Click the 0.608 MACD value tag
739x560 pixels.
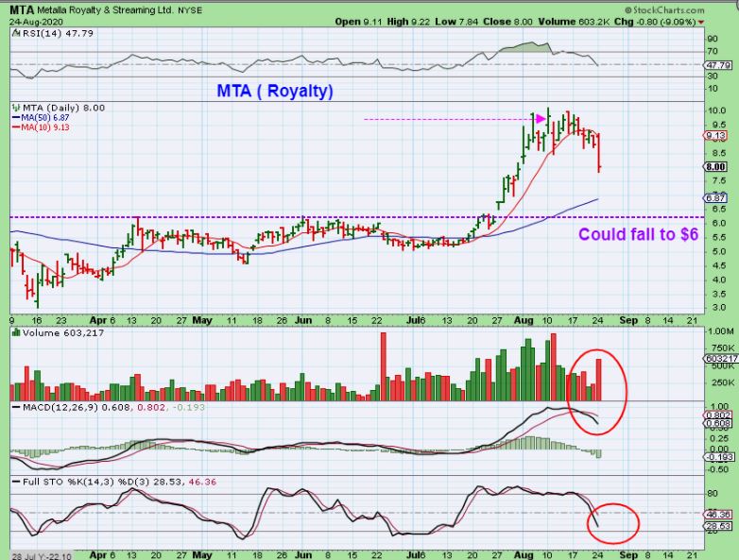[x=719, y=423]
